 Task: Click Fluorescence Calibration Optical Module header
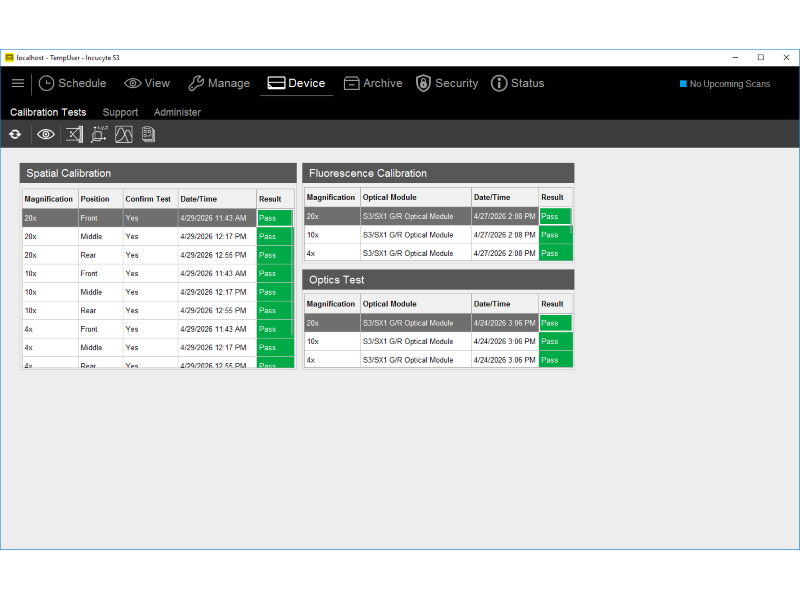(x=416, y=197)
